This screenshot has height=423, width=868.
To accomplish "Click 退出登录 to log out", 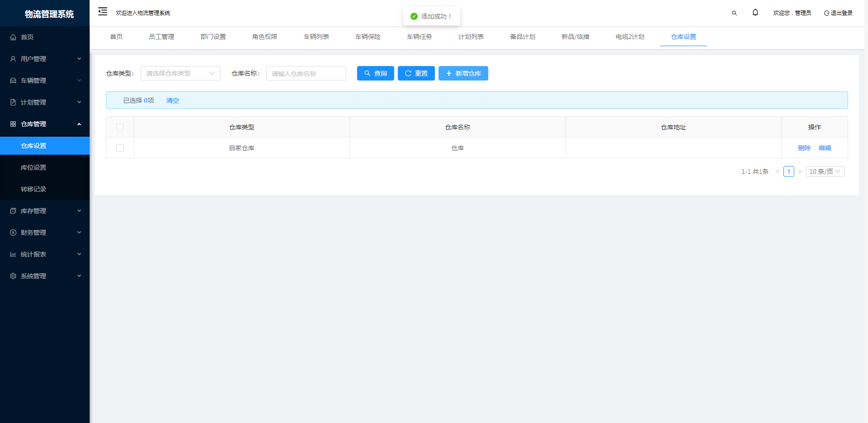I will (838, 13).
